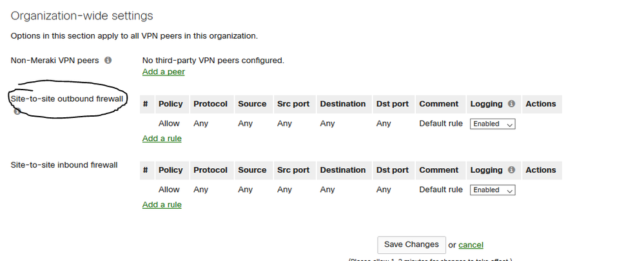The height and width of the screenshot is (261, 644).
Task: Click Logging info icon in inbound firewall table
Action: click(x=511, y=170)
